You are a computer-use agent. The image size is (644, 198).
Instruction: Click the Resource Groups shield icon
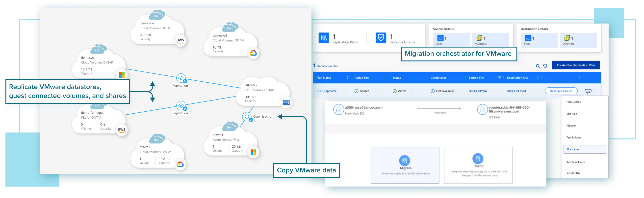(x=381, y=38)
